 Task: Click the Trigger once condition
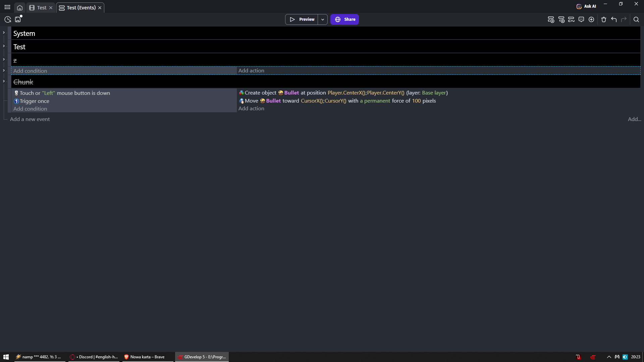click(34, 101)
